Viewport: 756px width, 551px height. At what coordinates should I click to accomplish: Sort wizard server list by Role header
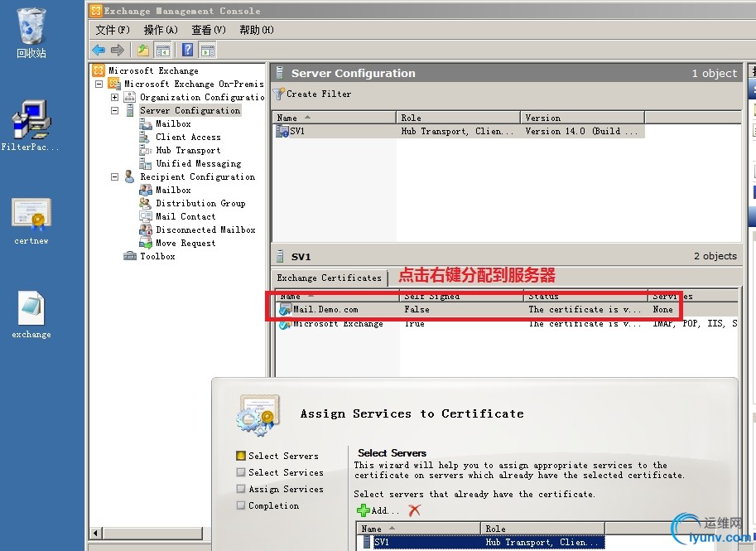pyautogui.click(x=542, y=529)
